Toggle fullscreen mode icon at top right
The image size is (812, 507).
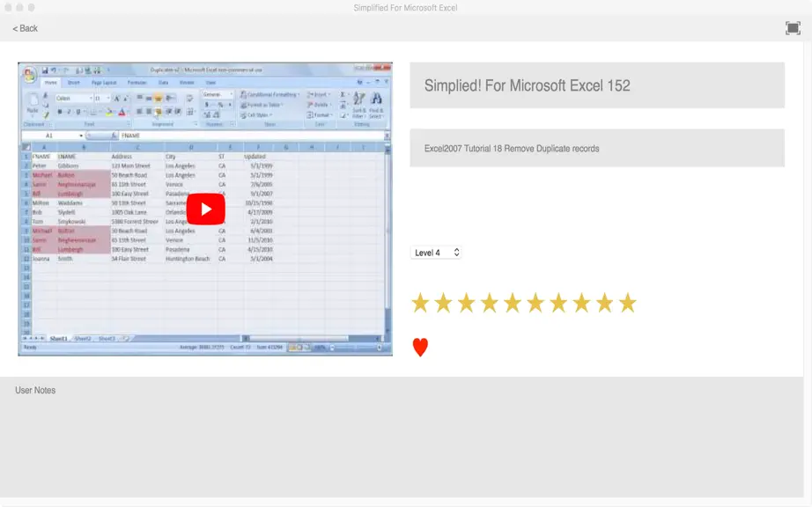click(793, 28)
